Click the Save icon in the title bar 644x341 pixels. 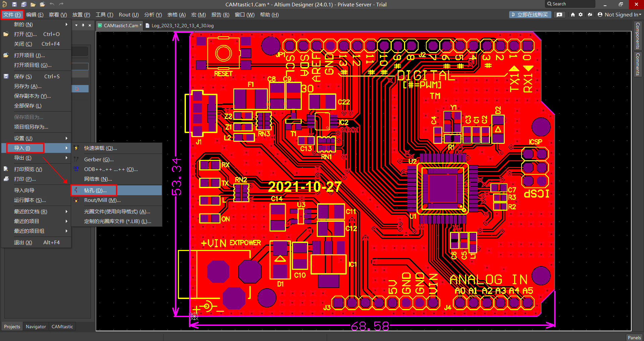(14, 4)
